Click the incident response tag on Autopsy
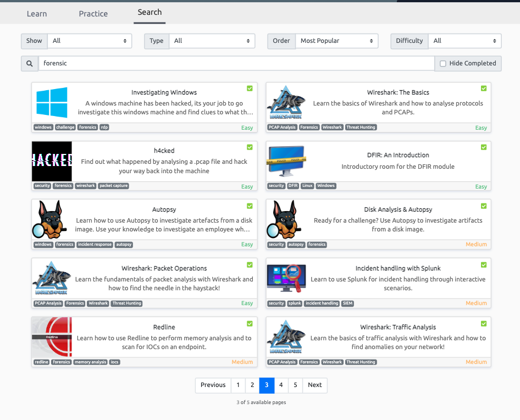This screenshot has width=520, height=420. coord(95,245)
